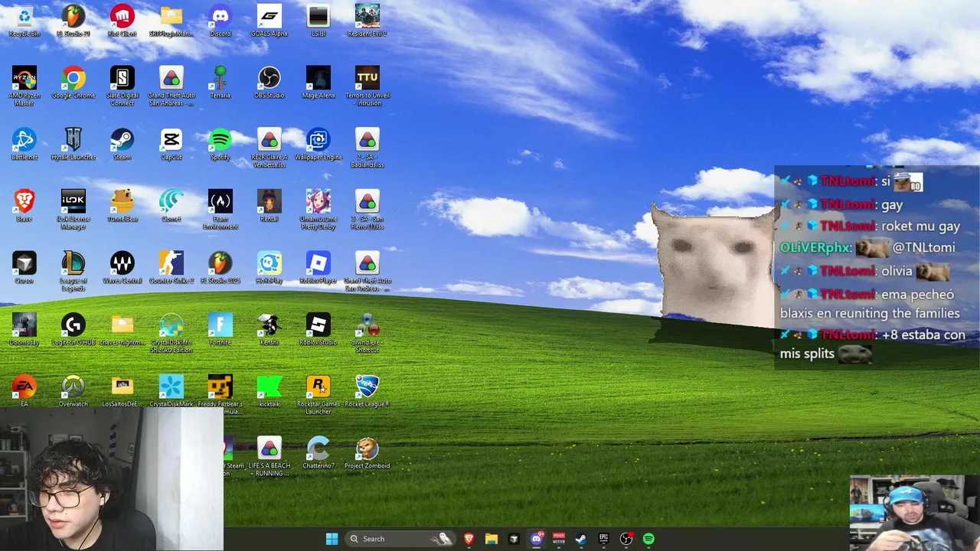This screenshot has width=980, height=551.
Task: Open the GOALS Alpha shortcut
Action: (x=269, y=21)
